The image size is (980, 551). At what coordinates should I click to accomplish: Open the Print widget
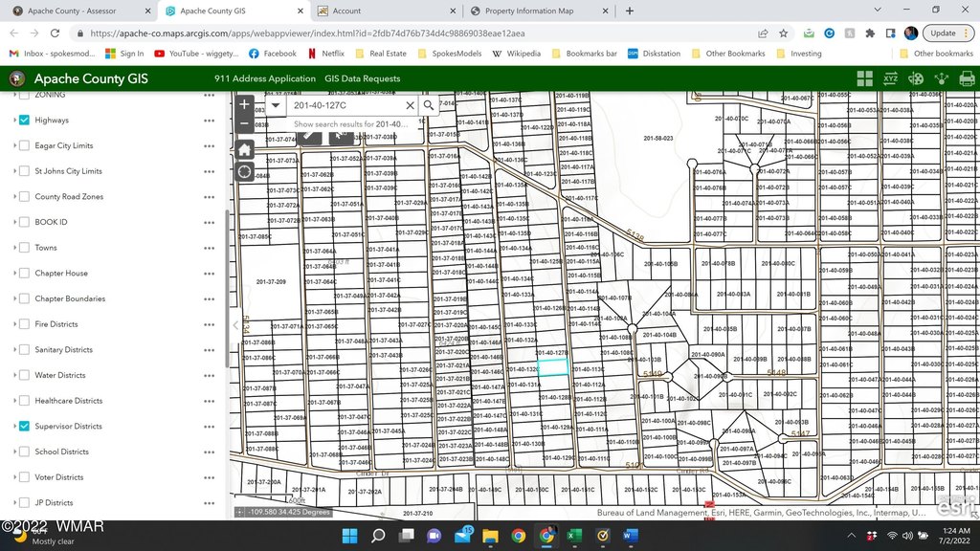click(x=966, y=78)
